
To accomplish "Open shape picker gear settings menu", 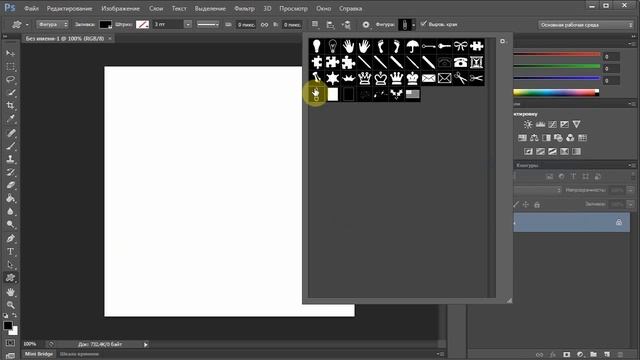I will (x=503, y=42).
